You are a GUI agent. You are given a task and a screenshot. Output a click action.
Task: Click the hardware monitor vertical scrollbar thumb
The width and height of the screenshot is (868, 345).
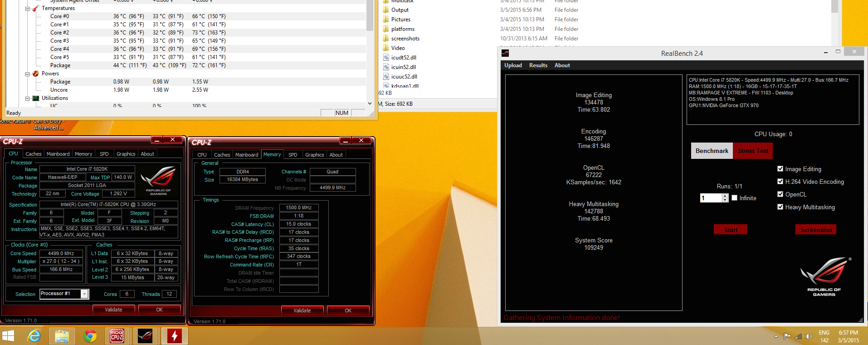click(x=370, y=15)
